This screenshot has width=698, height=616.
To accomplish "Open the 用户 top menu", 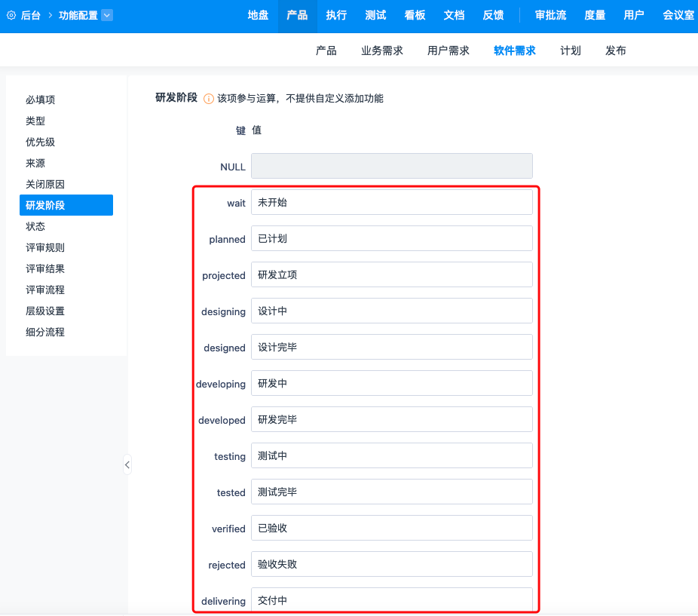I will pos(634,15).
